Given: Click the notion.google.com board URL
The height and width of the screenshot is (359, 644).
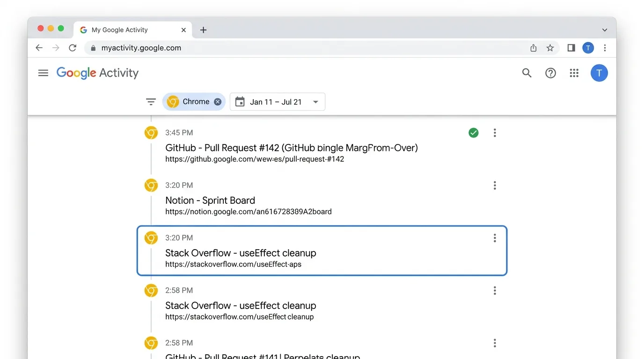Looking at the screenshot, I should [249, 212].
